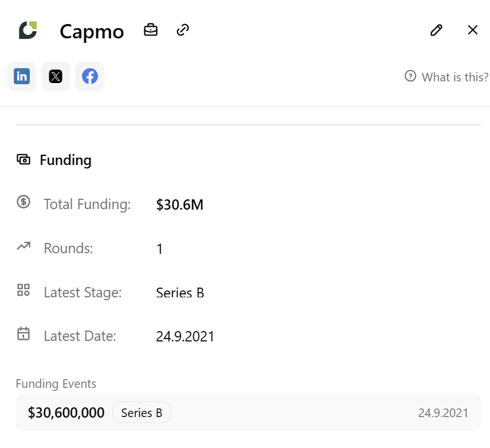This screenshot has width=490, height=448.
Task: Select the Series B badge
Action: tap(142, 412)
